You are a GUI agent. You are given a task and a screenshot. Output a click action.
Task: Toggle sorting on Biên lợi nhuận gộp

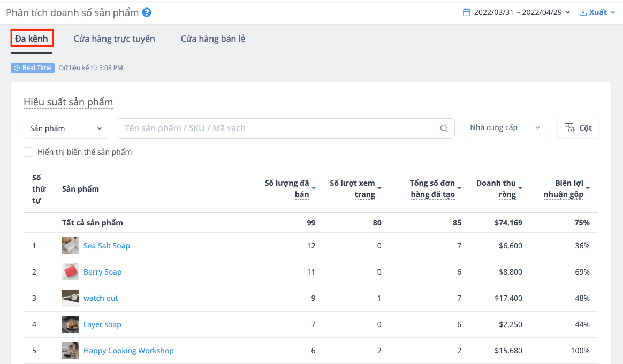pos(588,188)
